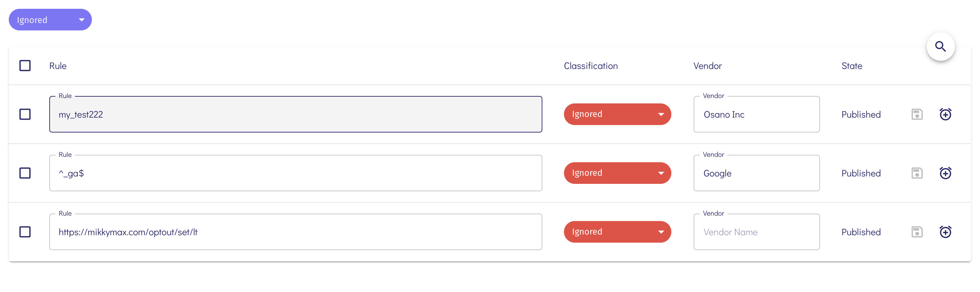Image resolution: width=980 pixels, height=292 pixels.
Task: Change classification of the mikkymax rule
Action: [617, 232]
